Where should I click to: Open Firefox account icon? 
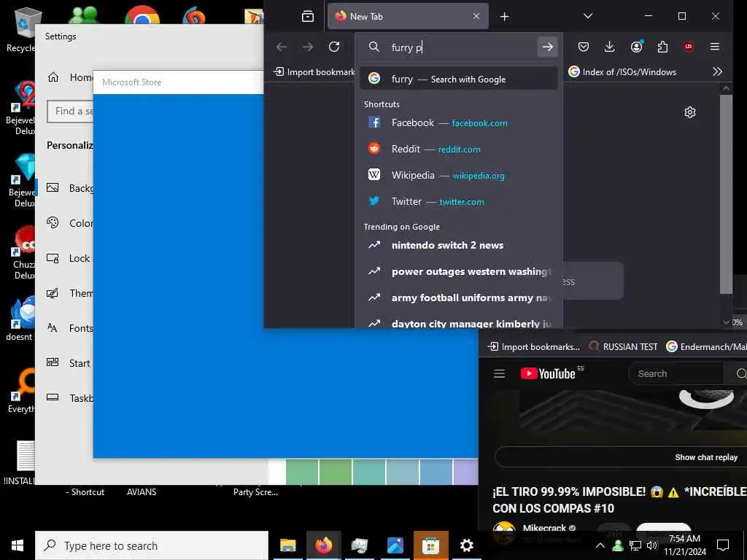636,47
